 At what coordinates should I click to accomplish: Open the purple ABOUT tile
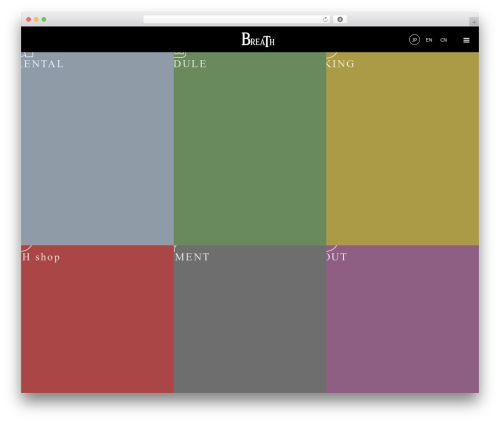click(x=402, y=319)
